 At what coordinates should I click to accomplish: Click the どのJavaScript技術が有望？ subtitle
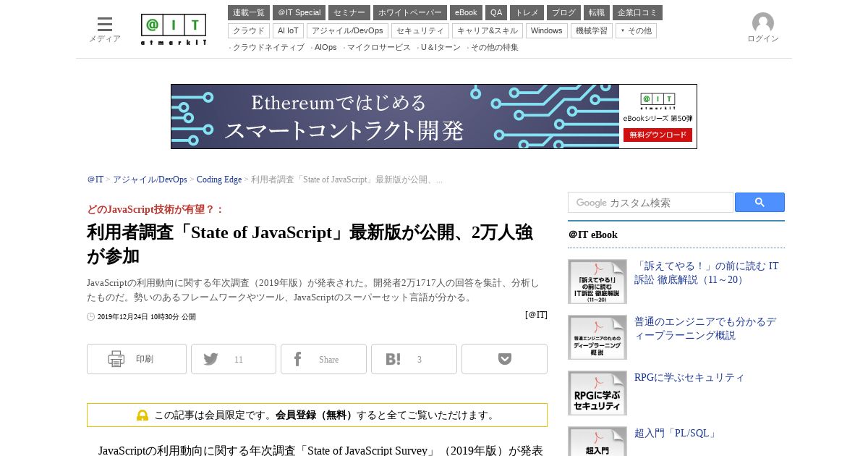156,209
